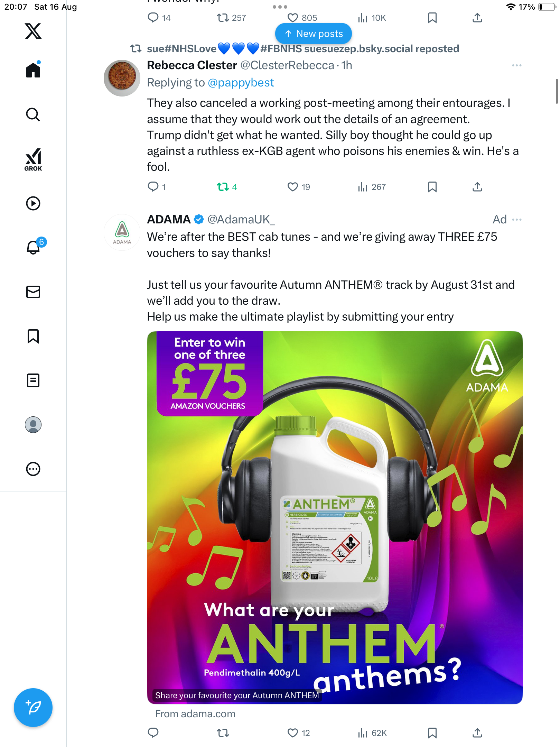Open the Lists page in sidebar
The width and height of the screenshot is (560, 747).
33,380
